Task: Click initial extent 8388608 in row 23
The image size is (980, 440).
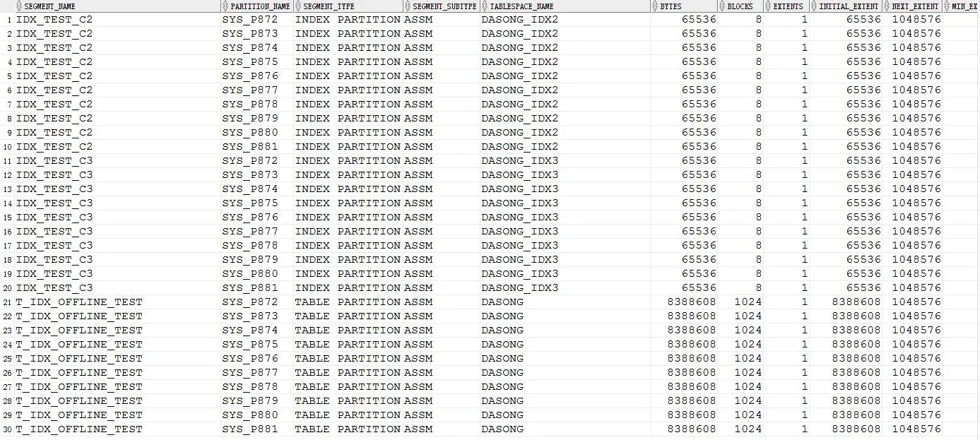Action: [856, 330]
